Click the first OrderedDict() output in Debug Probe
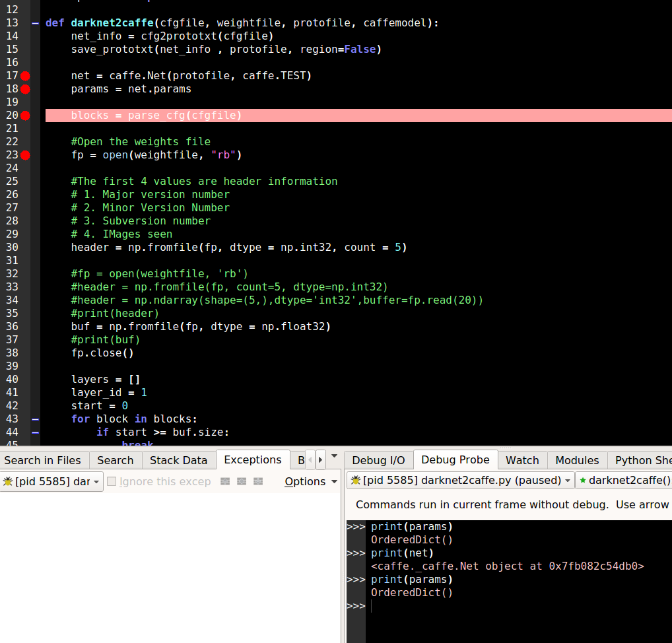This screenshot has height=643, width=672. click(412, 540)
